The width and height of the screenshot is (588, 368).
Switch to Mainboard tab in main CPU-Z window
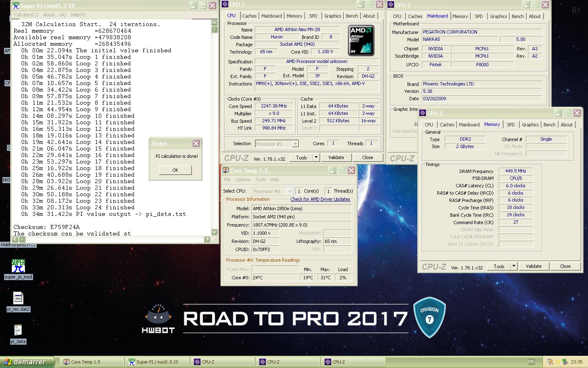pos(272,16)
